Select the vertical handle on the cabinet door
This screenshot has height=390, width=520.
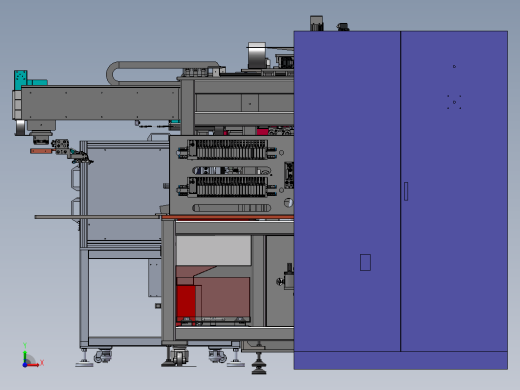[x=406, y=191]
